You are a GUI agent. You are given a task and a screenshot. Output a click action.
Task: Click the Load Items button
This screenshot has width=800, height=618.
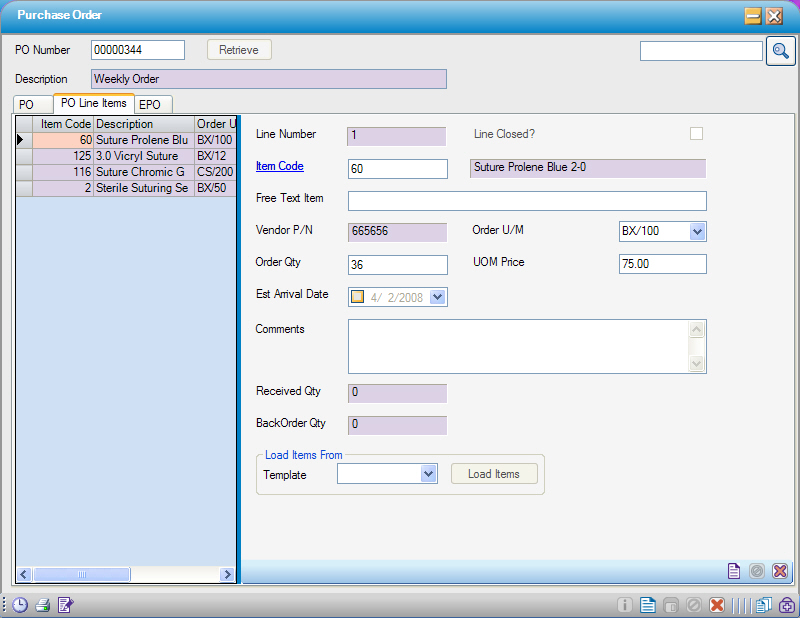pyautogui.click(x=494, y=474)
